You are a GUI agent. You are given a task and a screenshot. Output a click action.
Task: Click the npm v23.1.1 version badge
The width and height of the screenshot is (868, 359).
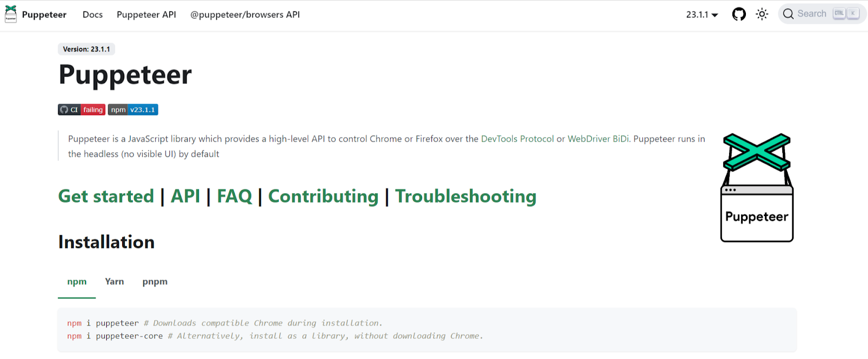(x=133, y=110)
